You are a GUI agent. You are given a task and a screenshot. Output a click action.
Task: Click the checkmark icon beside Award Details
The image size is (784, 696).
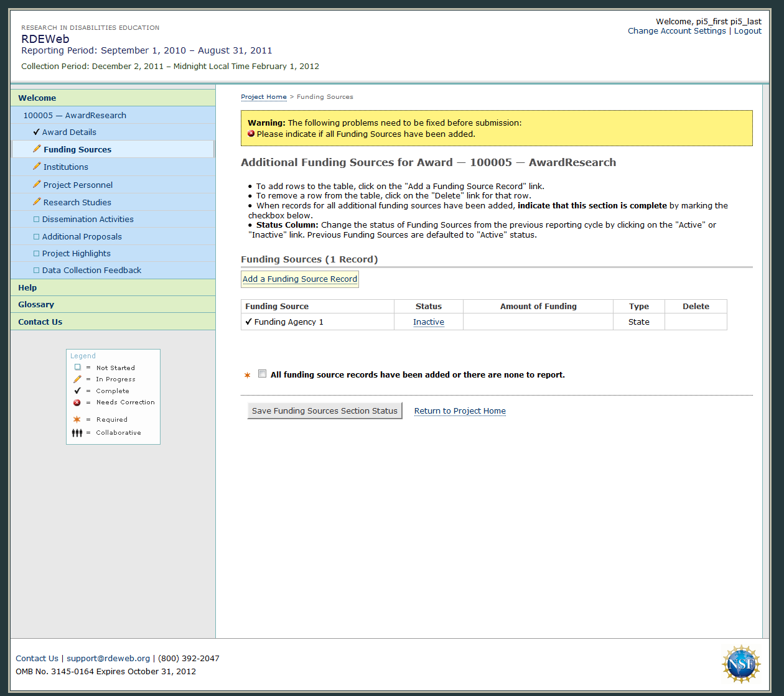pyautogui.click(x=36, y=132)
